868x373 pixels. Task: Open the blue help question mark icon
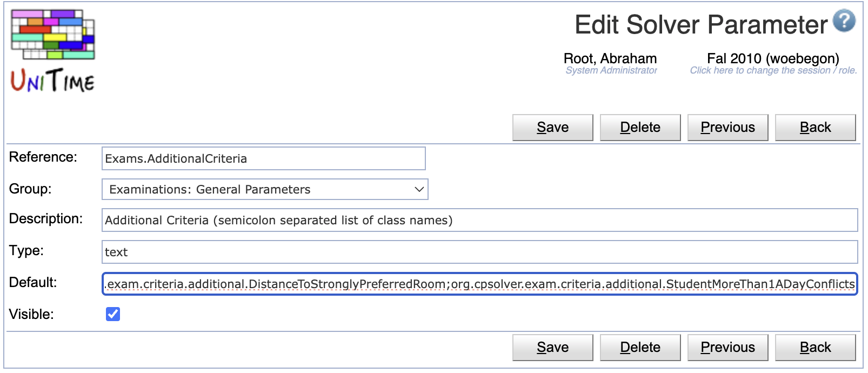(x=844, y=21)
